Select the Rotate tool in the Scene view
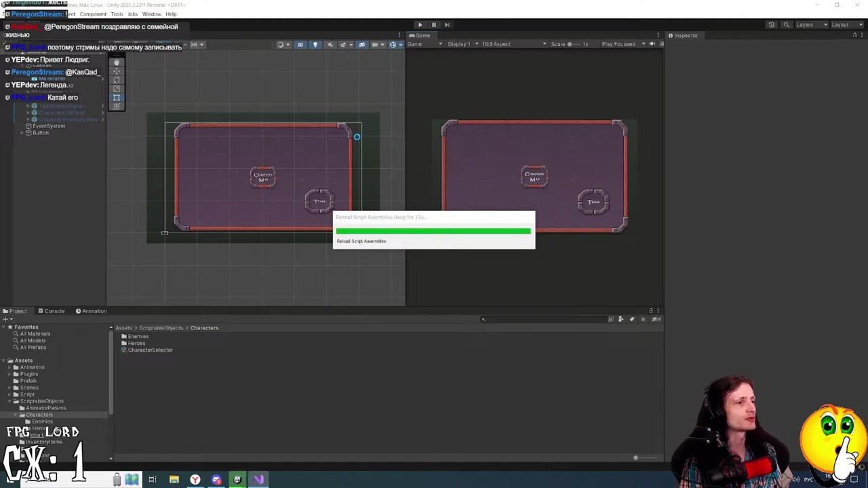This screenshot has width=868, height=488. click(117, 80)
